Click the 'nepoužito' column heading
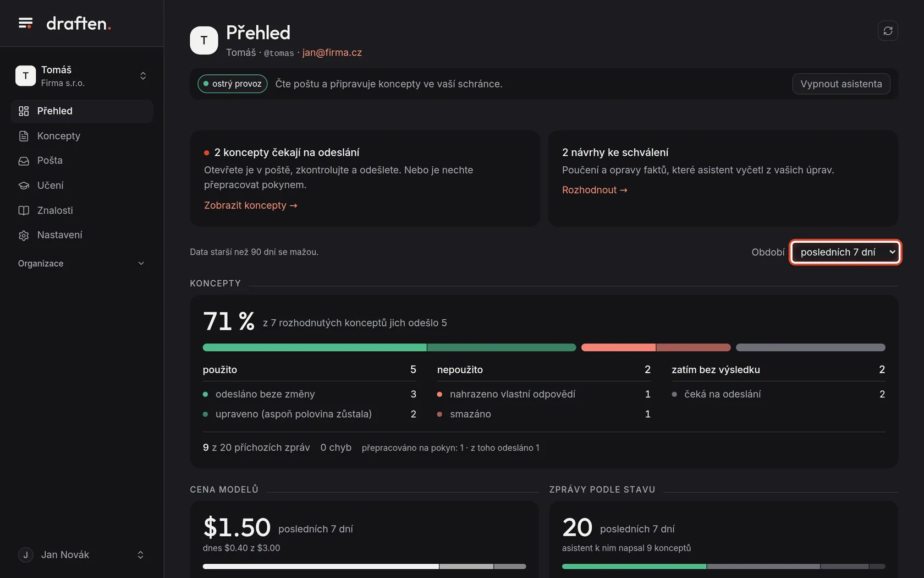The width and height of the screenshot is (924, 578). (x=460, y=370)
